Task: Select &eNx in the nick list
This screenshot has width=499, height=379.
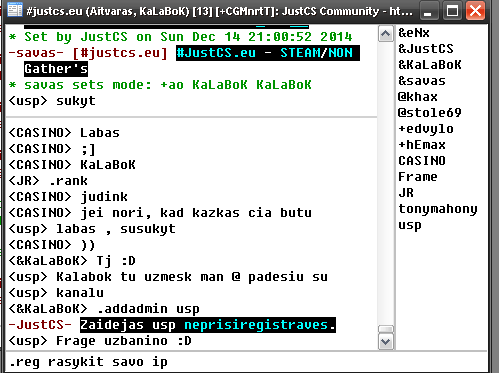Action: pos(414,33)
